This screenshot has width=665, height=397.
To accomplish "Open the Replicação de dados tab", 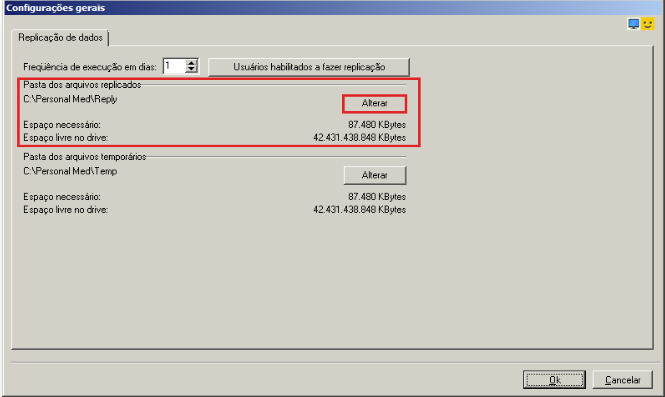I will pos(60,38).
